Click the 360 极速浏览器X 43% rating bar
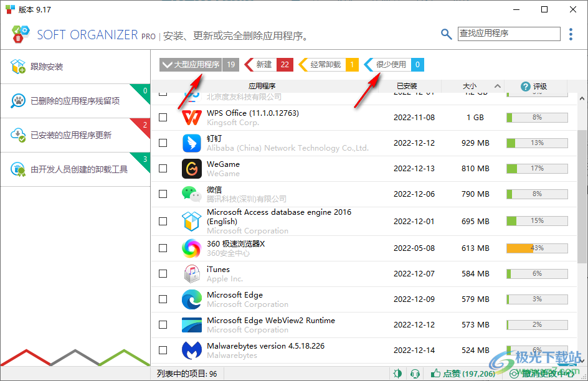588x381 pixels. (537, 248)
